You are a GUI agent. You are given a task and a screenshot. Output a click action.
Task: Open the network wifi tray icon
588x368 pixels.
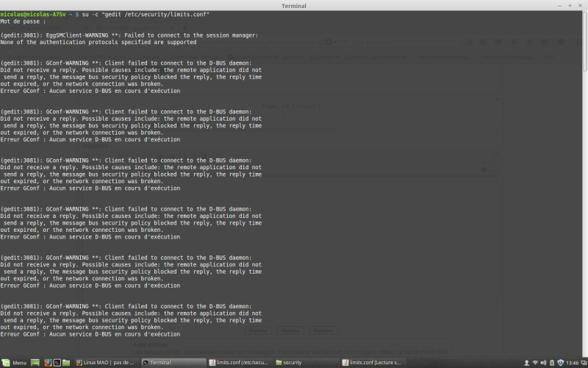point(535,363)
